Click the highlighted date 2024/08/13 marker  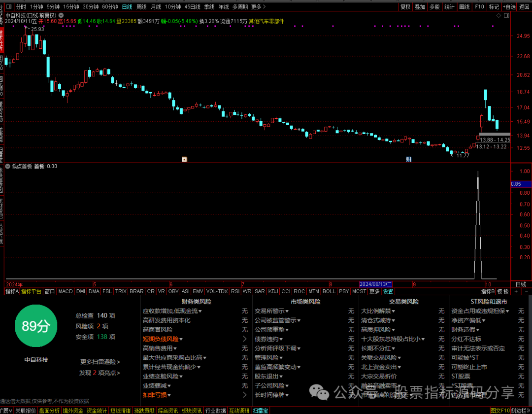[375, 284]
